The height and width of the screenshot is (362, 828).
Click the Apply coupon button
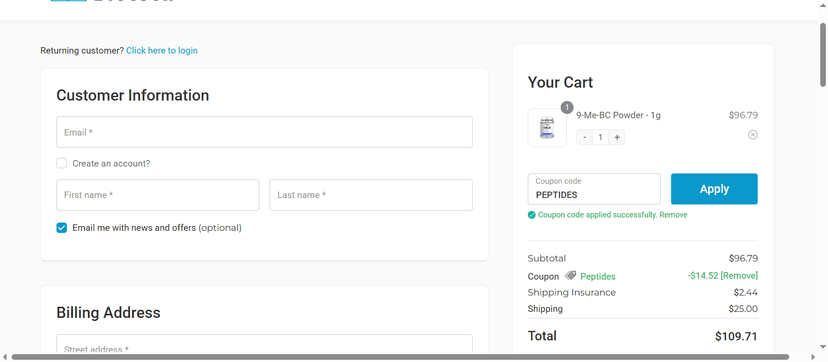tap(714, 189)
